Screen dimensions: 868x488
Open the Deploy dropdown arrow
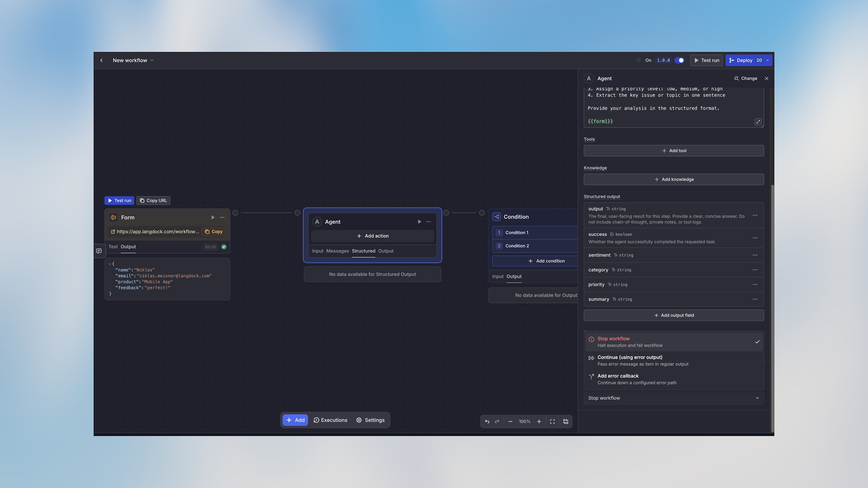[x=768, y=60]
